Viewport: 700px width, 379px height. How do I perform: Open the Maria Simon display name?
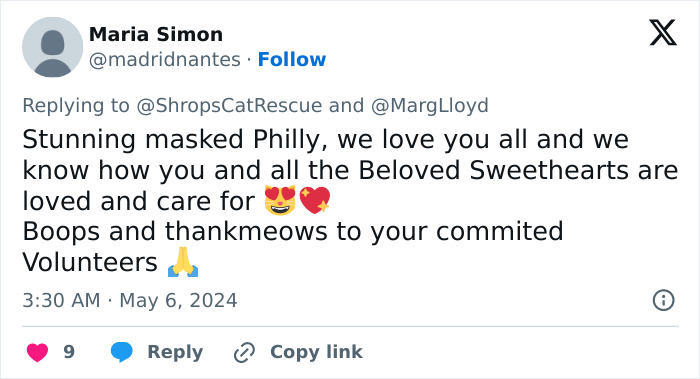point(156,34)
